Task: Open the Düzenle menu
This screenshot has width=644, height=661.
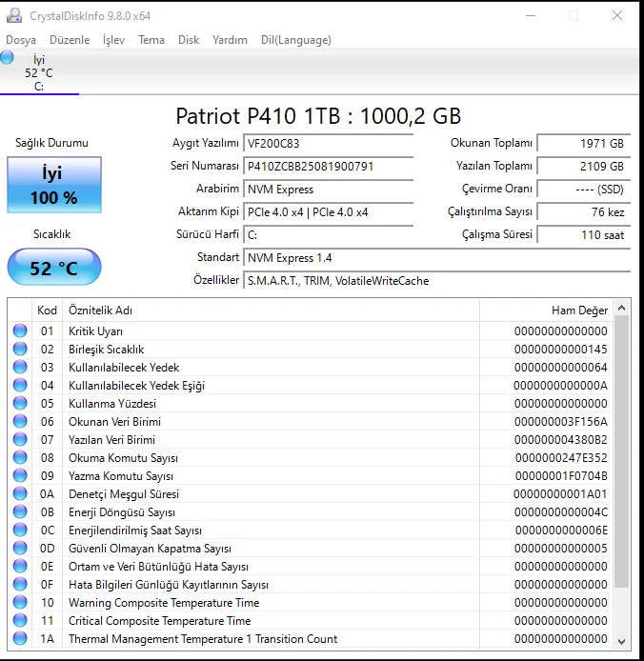Action: point(70,40)
